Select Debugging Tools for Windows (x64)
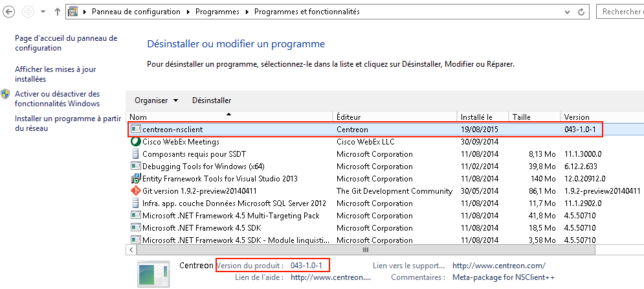 coord(203,167)
